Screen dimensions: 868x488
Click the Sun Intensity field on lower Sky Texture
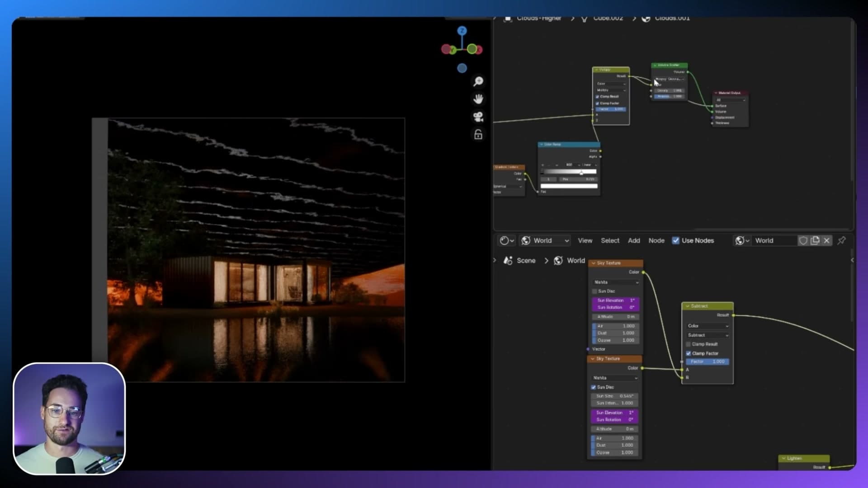pyautogui.click(x=614, y=403)
